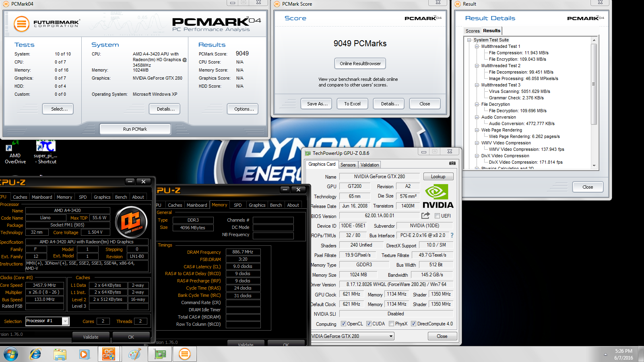Switch to the CPU-Z OC taskbar item

pos(108,354)
